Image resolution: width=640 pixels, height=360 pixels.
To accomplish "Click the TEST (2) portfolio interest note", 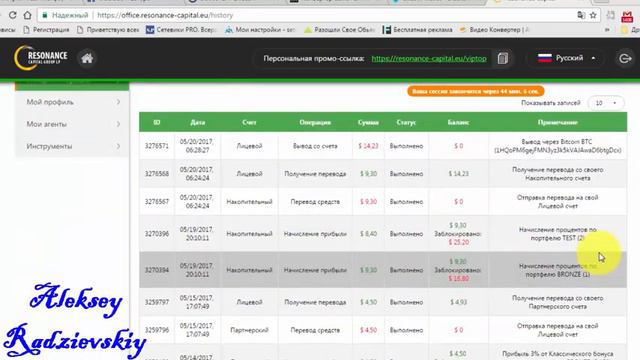I will (558, 233).
